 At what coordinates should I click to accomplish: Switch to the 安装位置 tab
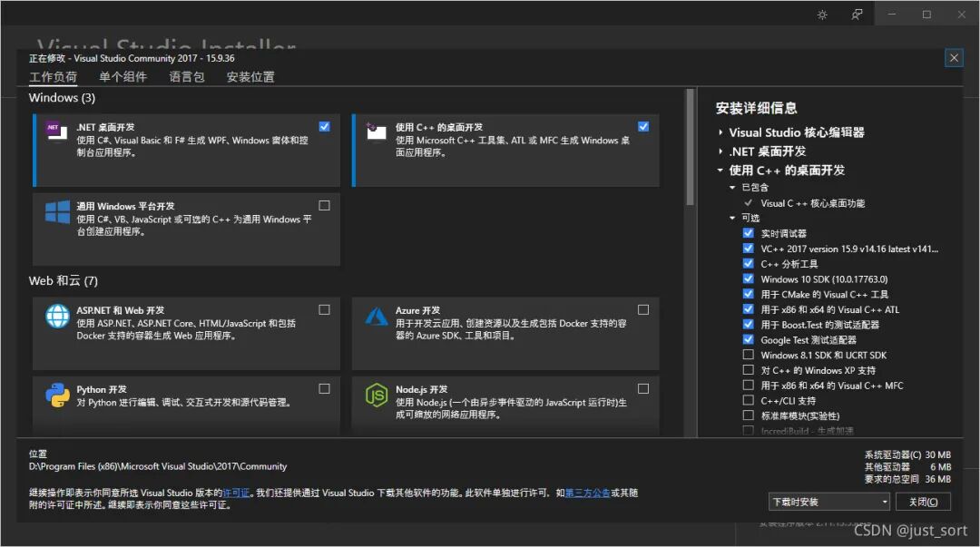click(x=250, y=77)
